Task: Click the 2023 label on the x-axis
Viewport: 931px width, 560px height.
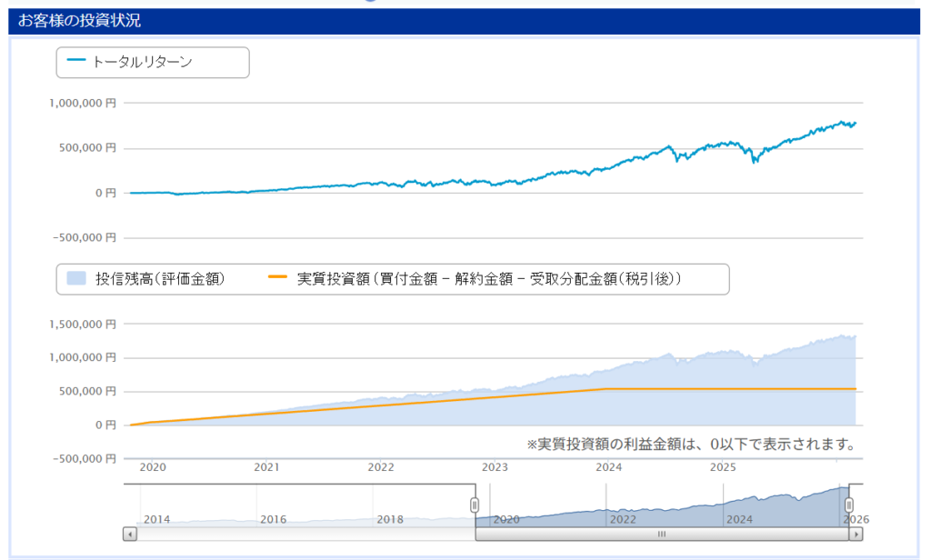Action: pyautogui.click(x=495, y=468)
